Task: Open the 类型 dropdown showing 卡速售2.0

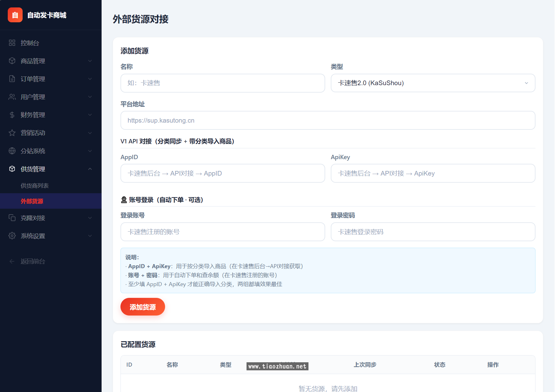Action: tap(433, 83)
